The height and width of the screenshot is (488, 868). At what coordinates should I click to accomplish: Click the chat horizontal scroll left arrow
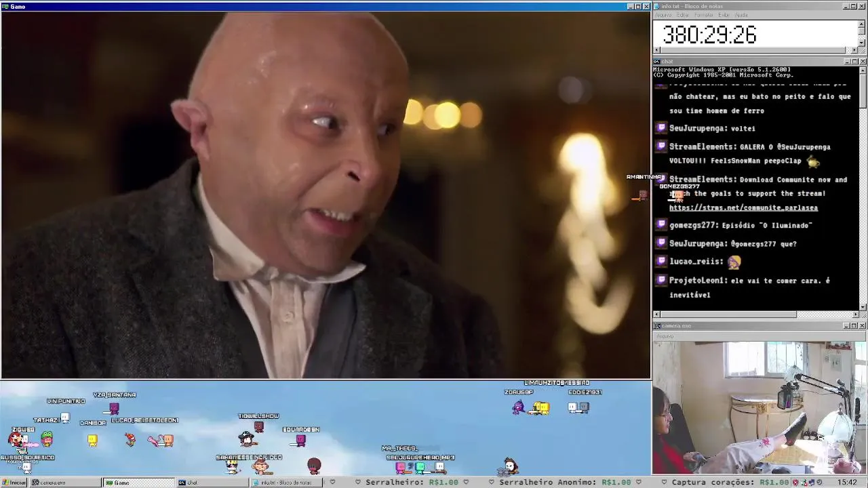click(656, 314)
